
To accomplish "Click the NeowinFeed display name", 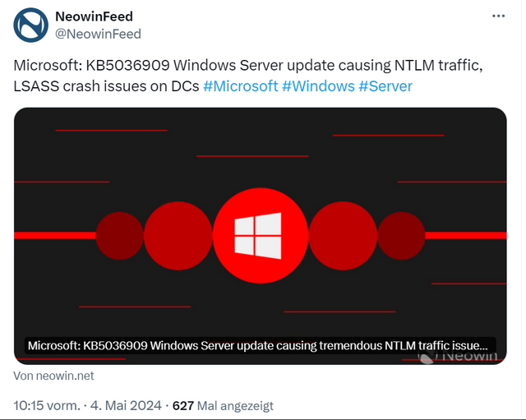I will click(x=94, y=16).
